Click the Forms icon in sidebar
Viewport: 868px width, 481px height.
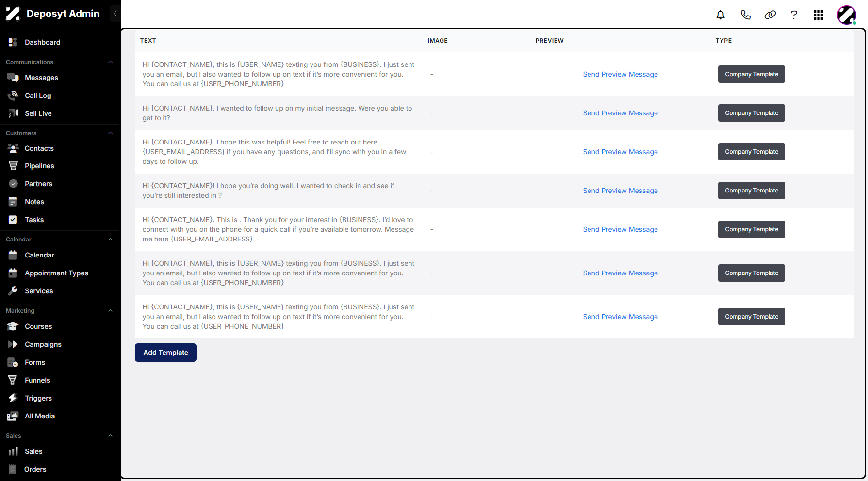[x=13, y=362]
